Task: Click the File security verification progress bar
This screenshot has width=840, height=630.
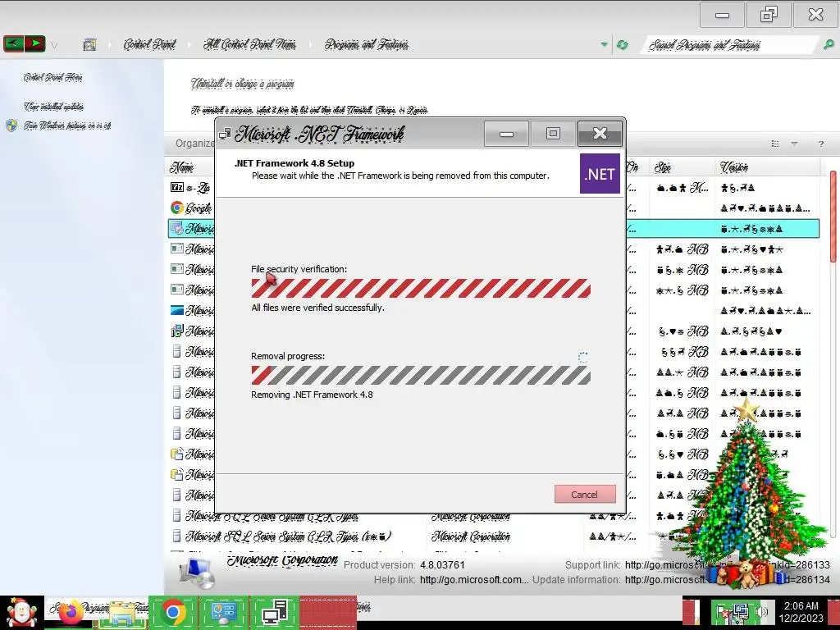Action: point(421,288)
